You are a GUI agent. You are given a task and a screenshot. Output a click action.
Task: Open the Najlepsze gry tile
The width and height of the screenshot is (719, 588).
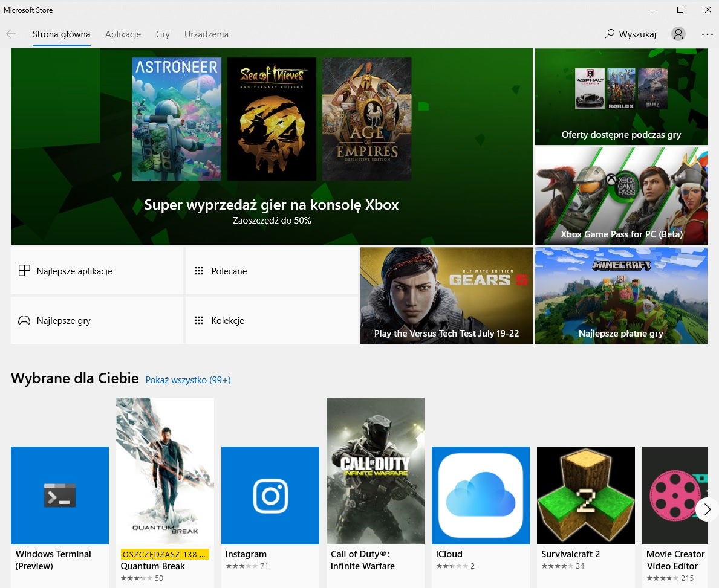point(97,320)
